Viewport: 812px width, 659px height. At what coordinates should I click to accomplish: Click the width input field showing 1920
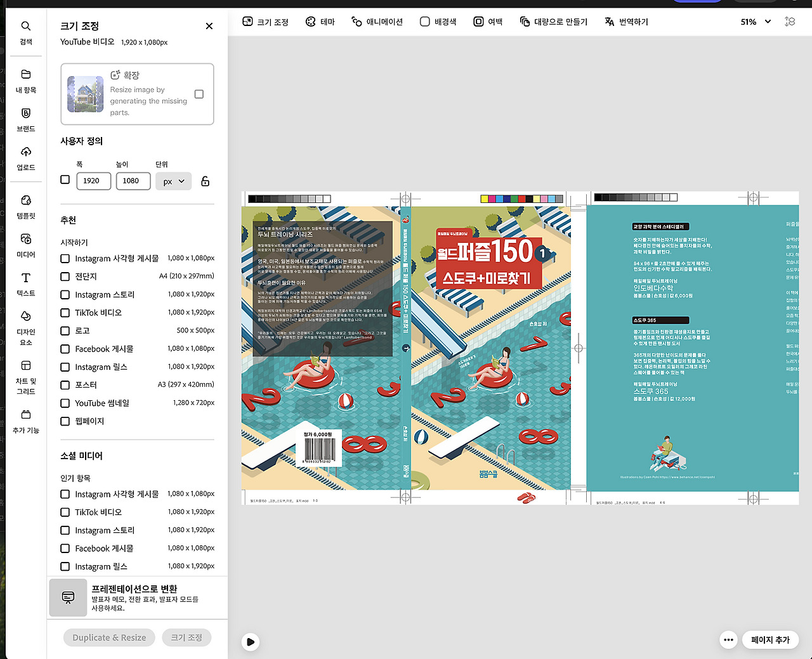point(93,181)
